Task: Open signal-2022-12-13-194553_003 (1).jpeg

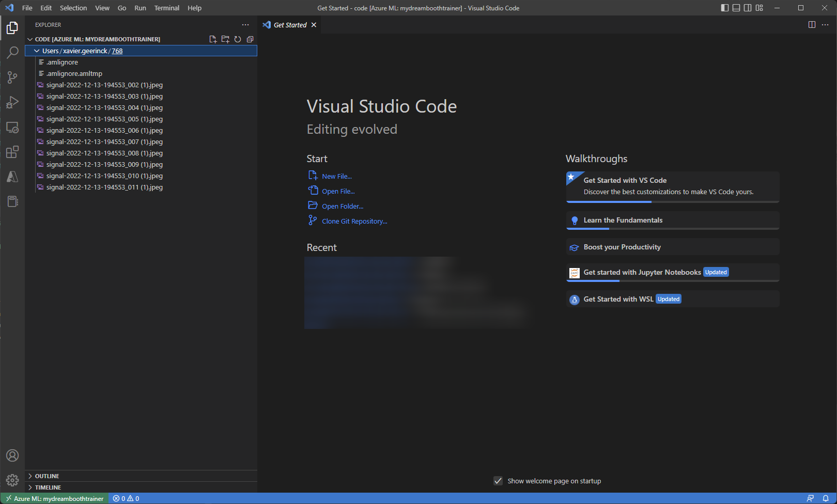Action: [141, 96]
